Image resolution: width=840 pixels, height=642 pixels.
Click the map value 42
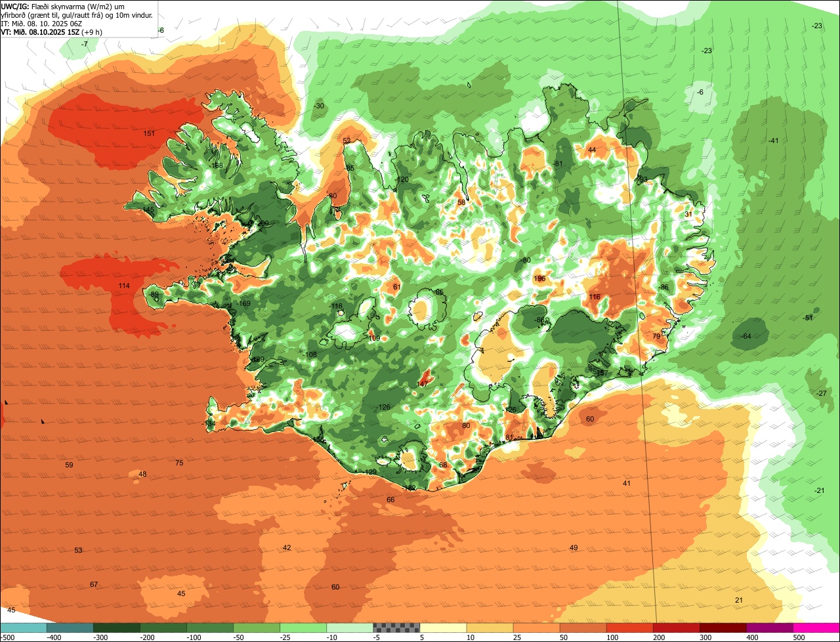(x=287, y=547)
